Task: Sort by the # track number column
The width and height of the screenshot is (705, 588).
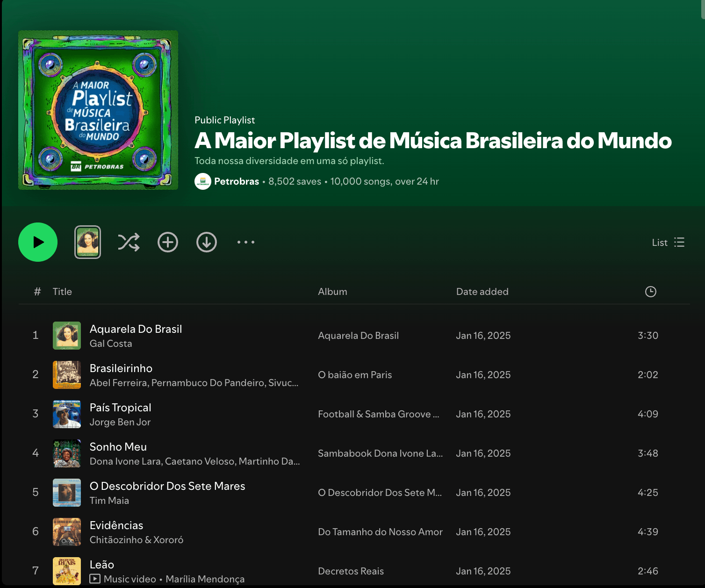Action: [37, 292]
